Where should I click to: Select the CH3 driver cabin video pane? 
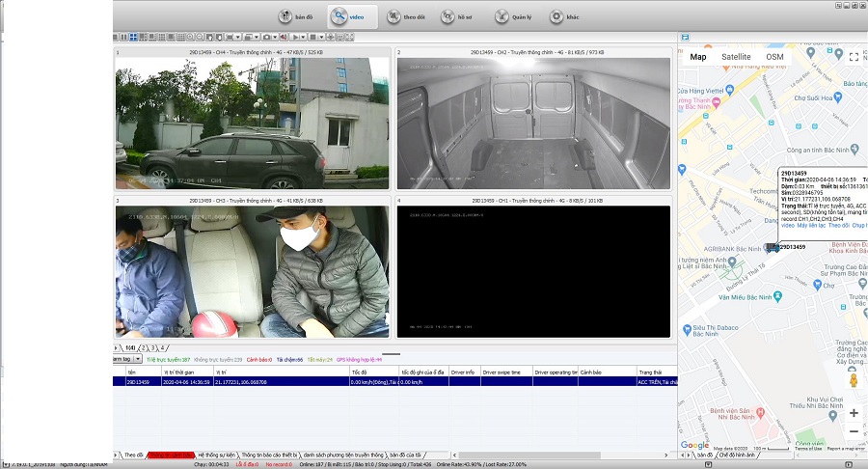[253, 271]
